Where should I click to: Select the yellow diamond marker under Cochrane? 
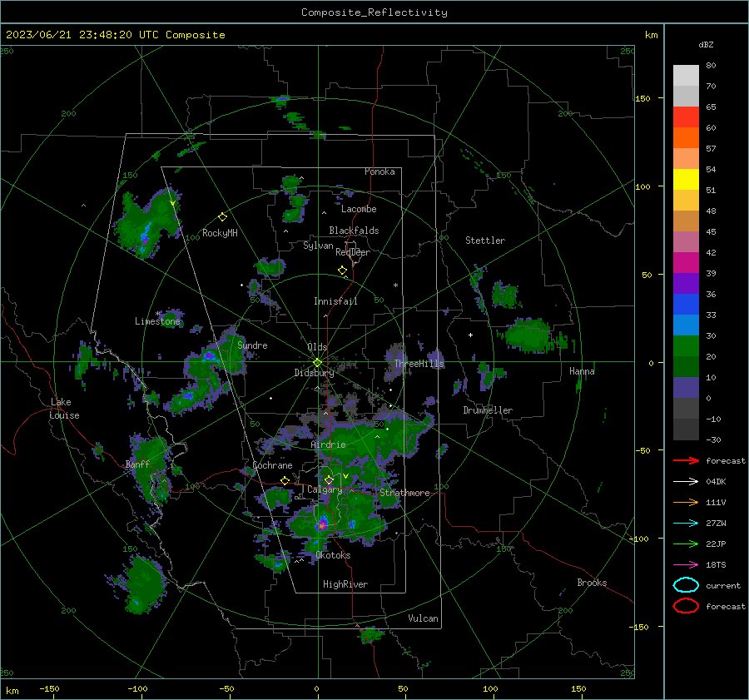coord(285,480)
